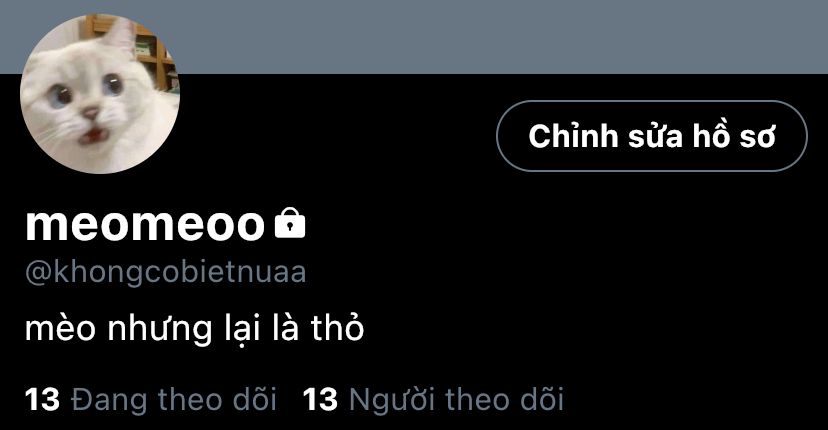Open the Đang theo dõi following list

point(150,399)
